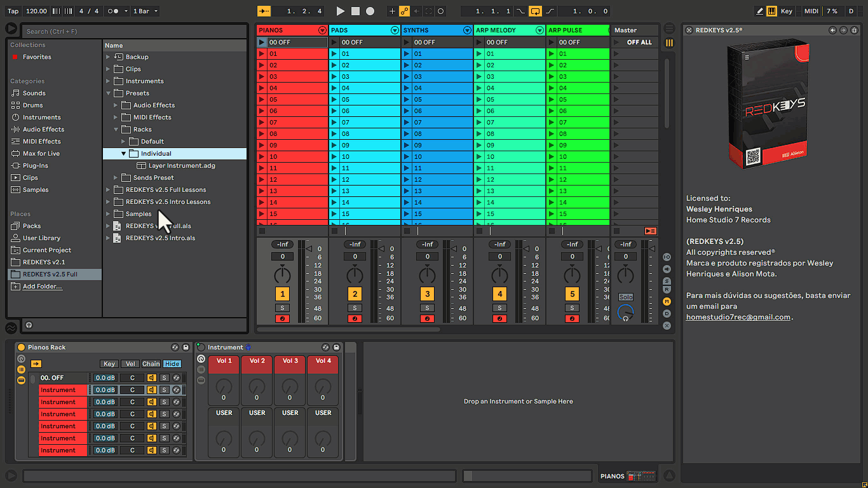Viewport: 868px width, 488px height.
Task: Click the Tap tempo button
Action: 13,11
